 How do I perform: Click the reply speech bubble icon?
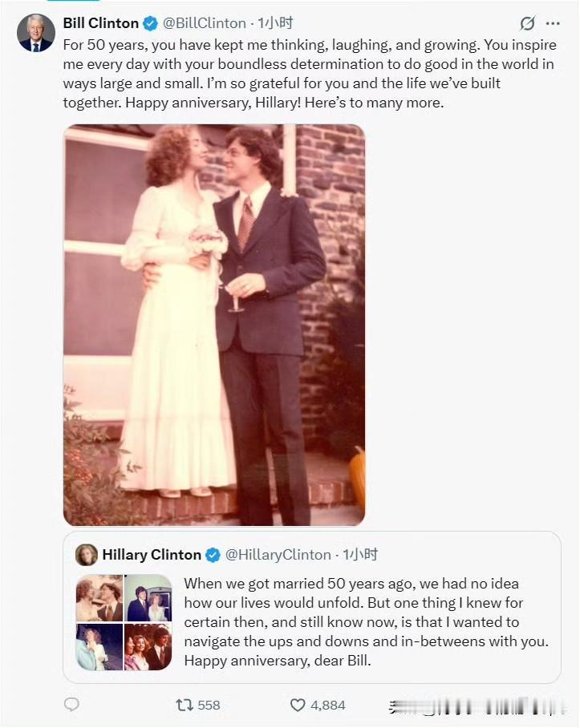point(71,705)
